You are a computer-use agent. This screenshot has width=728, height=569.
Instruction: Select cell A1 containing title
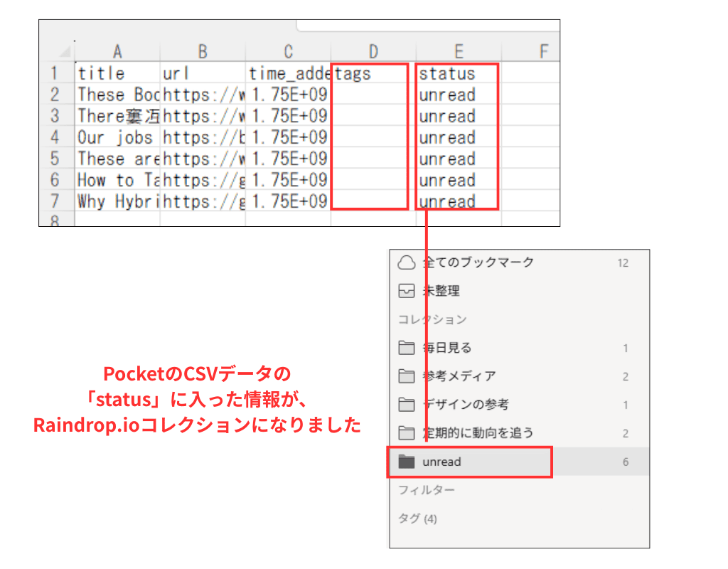tap(117, 73)
